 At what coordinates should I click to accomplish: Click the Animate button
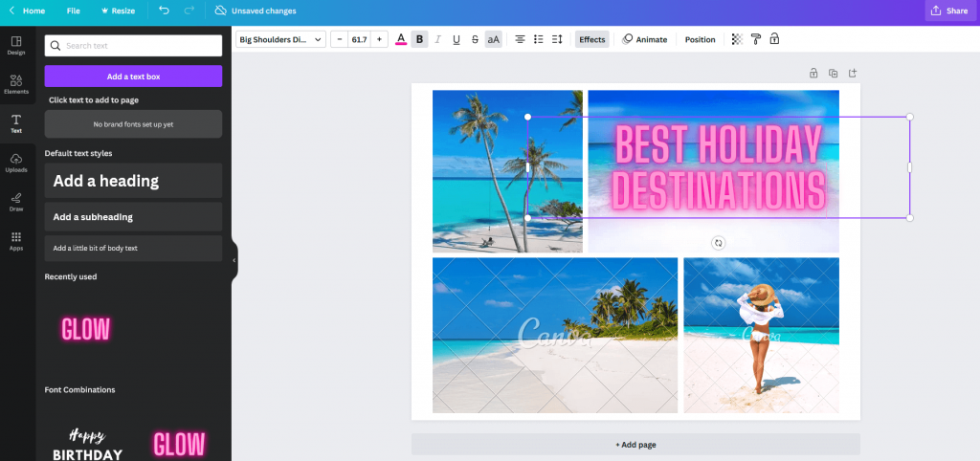point(645,39)
